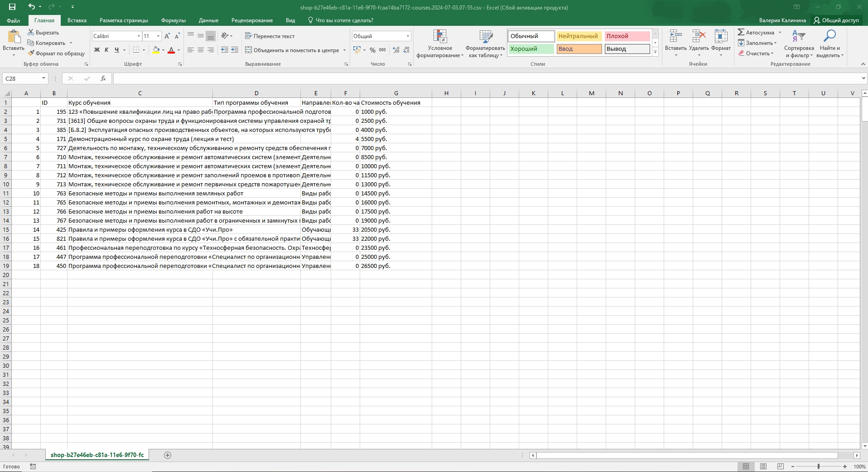868x472 pixels.
Task: Add a new sheet with plus icon
Action: click(x=168, y=455)
